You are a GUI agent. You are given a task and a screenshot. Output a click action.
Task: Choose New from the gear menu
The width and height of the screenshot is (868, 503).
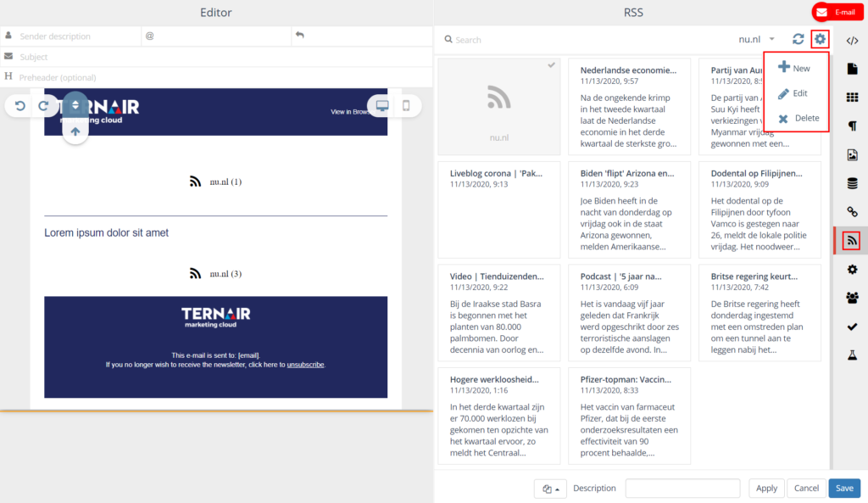[x=793, y=68]
